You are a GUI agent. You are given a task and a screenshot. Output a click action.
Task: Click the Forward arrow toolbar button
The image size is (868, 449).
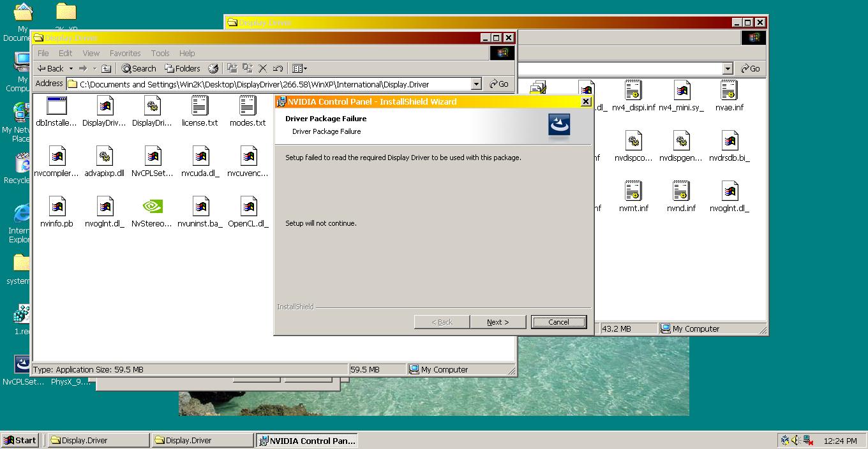pyautogui.click(x=83, y=68)
